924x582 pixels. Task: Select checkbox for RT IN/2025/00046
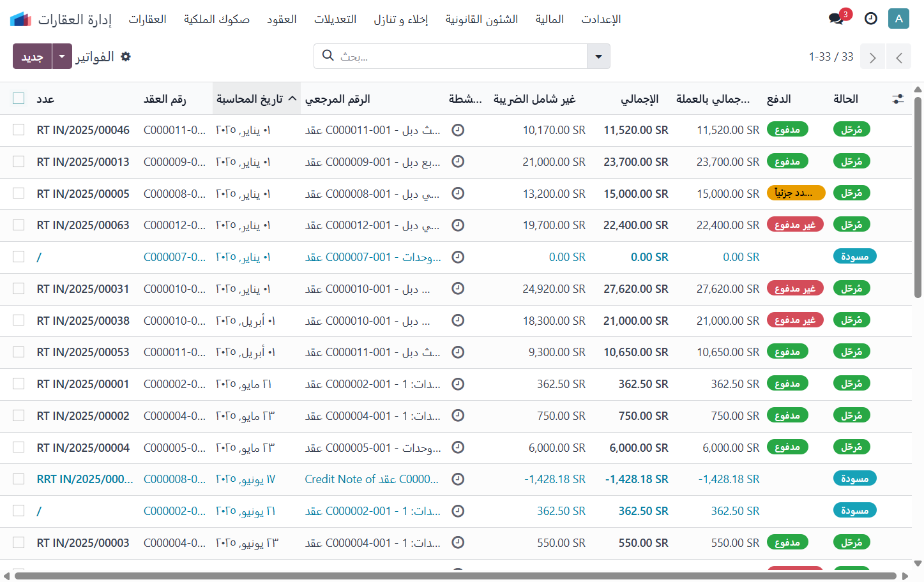(x=19, y=130)
